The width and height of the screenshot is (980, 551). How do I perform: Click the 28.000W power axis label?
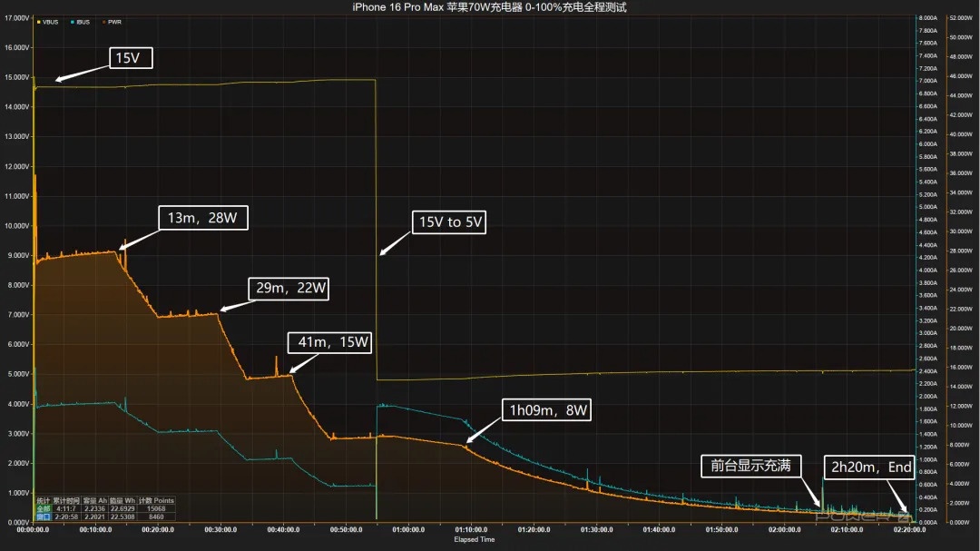[961, 251]
